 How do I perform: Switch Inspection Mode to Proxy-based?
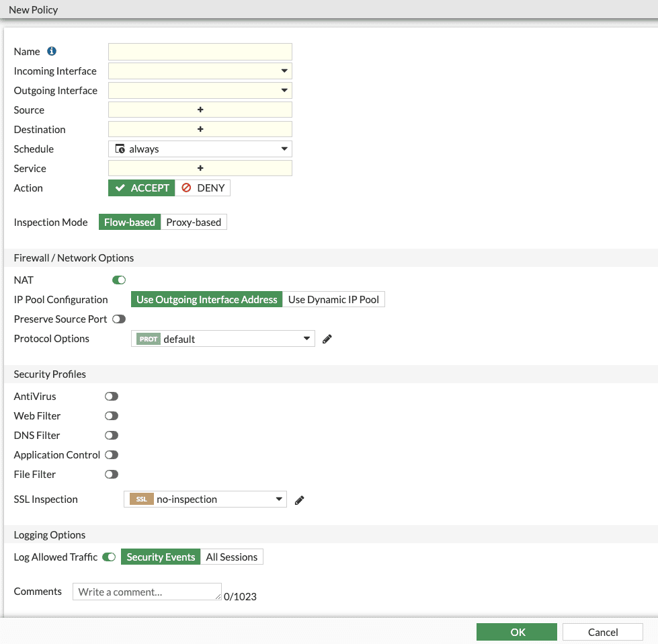(194, 222)
